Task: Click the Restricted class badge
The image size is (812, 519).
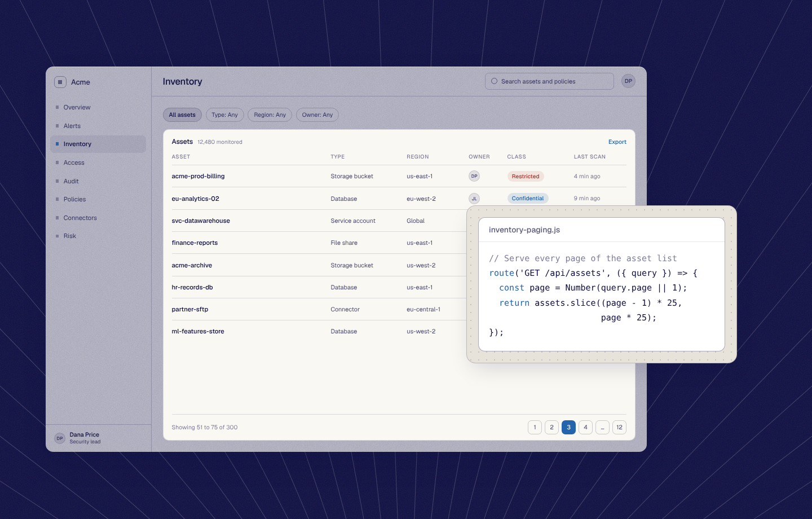Action: tap(526, 177)
